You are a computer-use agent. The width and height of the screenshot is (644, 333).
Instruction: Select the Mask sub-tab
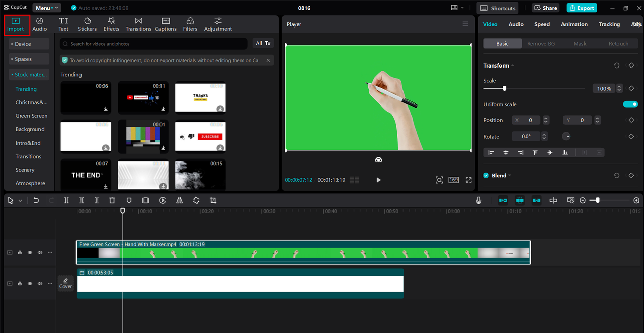580,44
